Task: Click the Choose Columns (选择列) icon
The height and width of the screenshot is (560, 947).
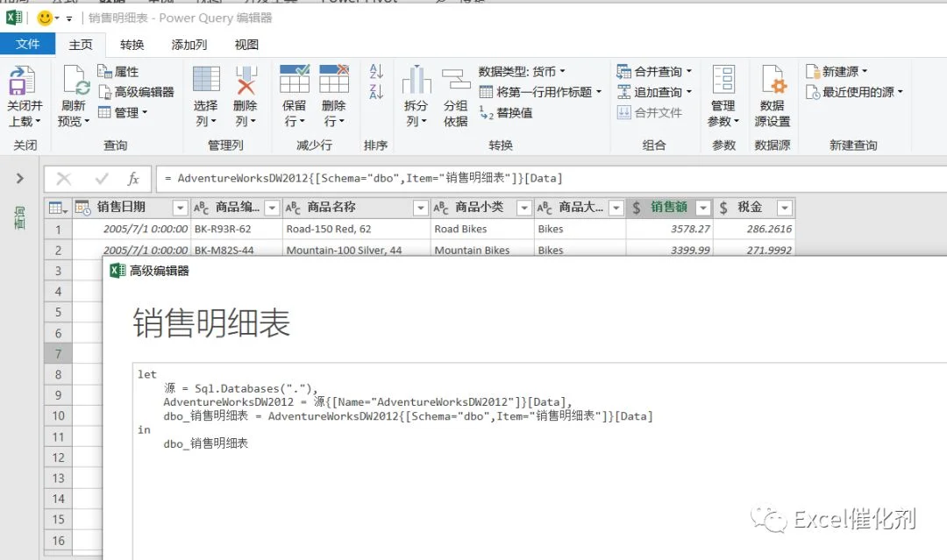Action: (206, 81)
